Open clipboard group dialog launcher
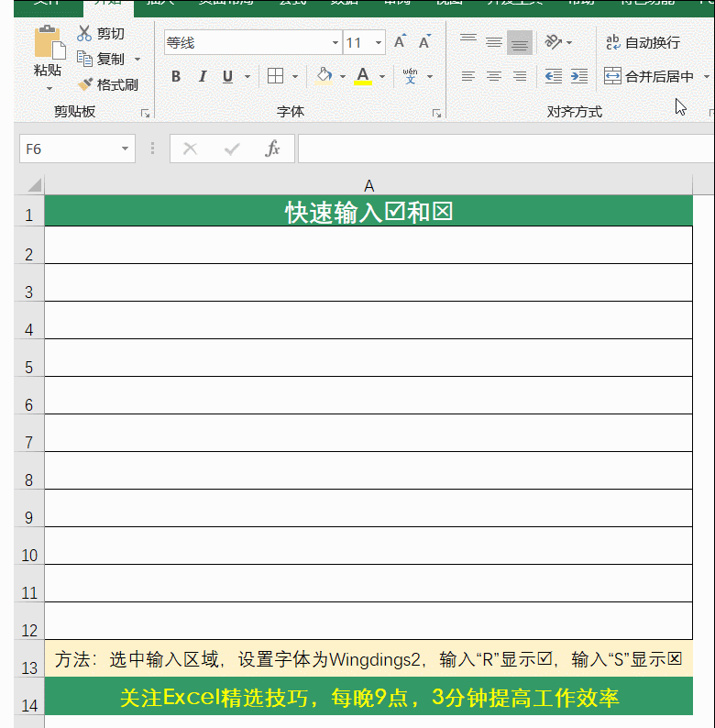 (x=146, y=113)
